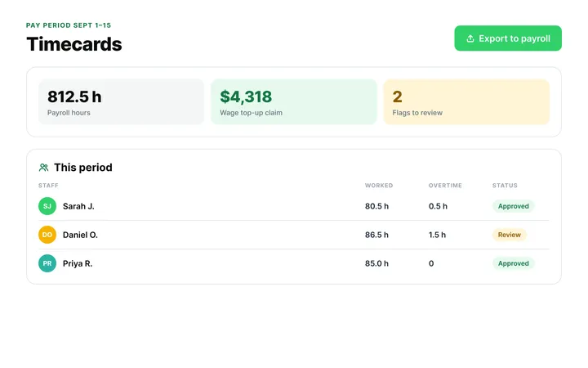Screen dimensions: 588x368
Task: Click Priya R.'s Approved status badge
Action: coord(514,263)
